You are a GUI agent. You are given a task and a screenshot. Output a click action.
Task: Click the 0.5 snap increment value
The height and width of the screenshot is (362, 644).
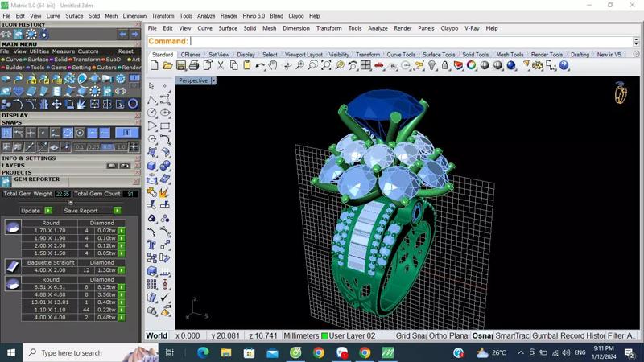point(108,147)
